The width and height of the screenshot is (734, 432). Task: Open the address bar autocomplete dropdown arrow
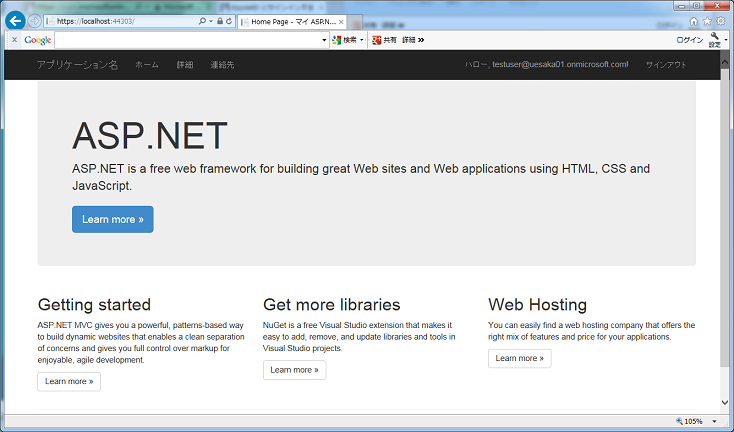211,22
